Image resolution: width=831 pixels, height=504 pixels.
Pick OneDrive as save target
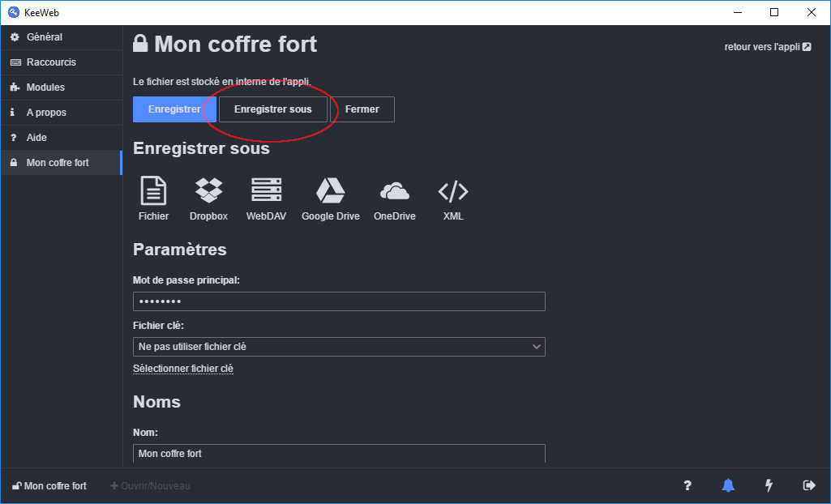[394, 197]
